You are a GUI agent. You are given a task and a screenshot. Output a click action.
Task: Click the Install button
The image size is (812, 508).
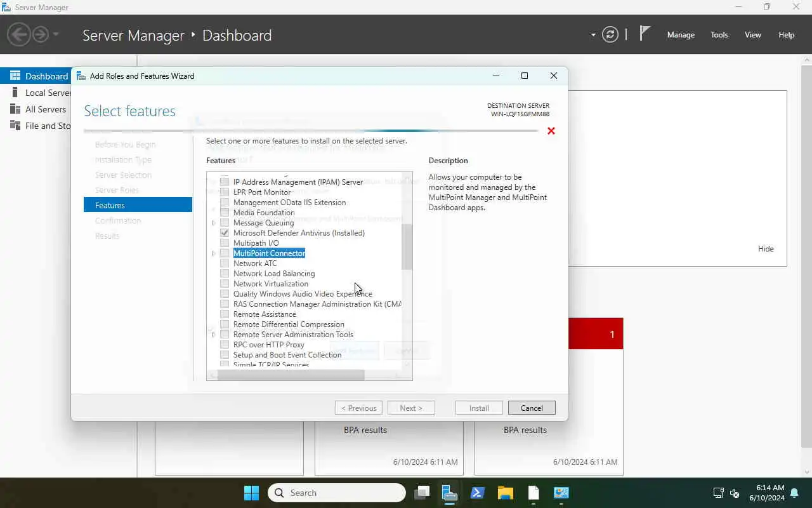click(x=479, y=408)
